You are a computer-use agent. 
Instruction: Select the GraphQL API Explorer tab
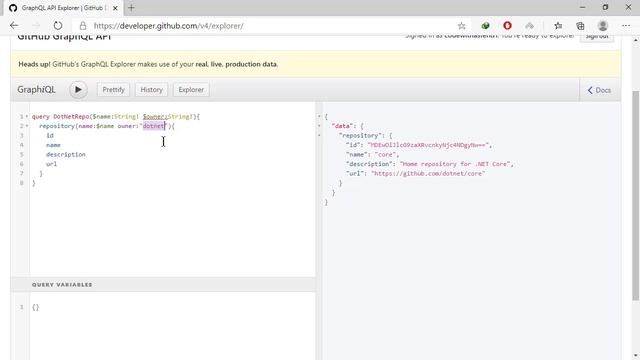pyautogui.click(x=64, y=8)
